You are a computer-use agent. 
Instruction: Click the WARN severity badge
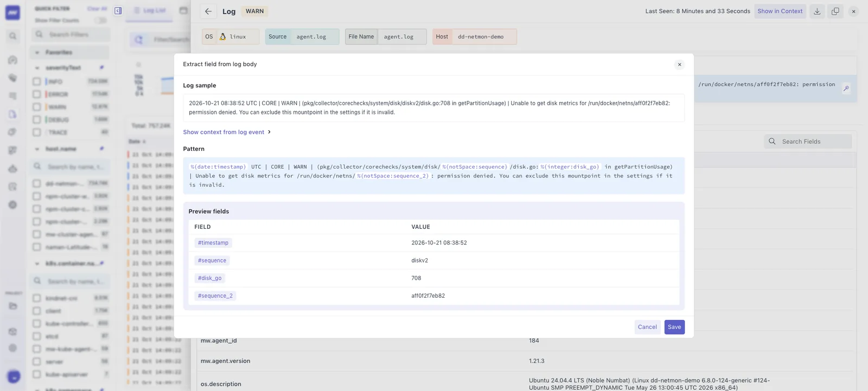[x=254, y=11]
